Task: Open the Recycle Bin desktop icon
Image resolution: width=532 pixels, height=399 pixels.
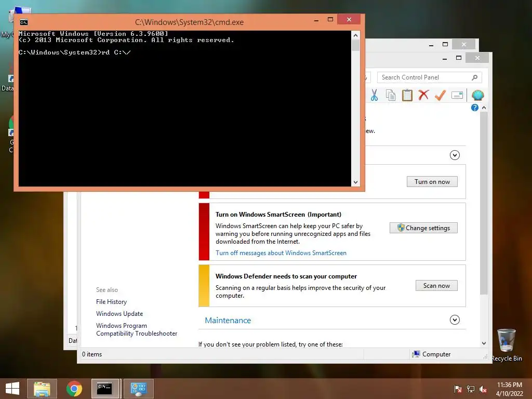Action: point(507,345)
